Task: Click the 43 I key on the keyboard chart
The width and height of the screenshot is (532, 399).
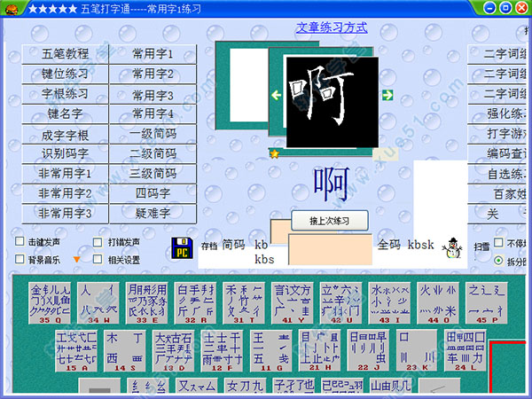Action: [x=389, y=303]
